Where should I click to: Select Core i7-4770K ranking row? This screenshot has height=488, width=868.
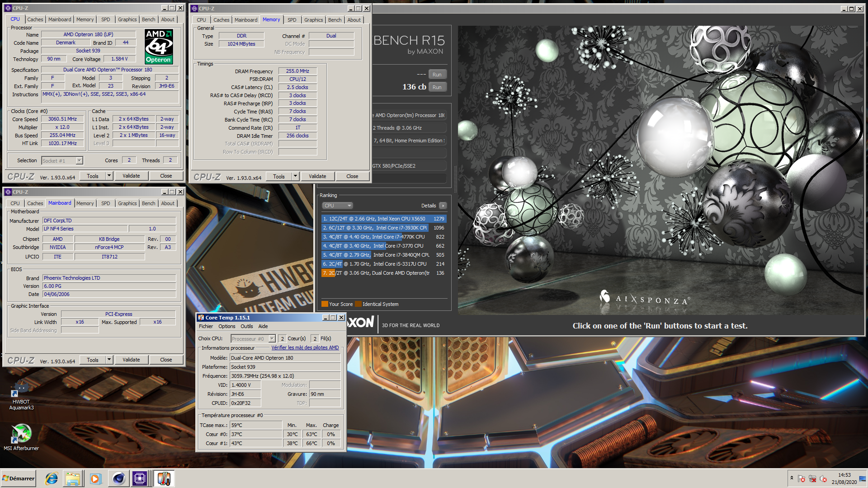[x=384, y=237]
